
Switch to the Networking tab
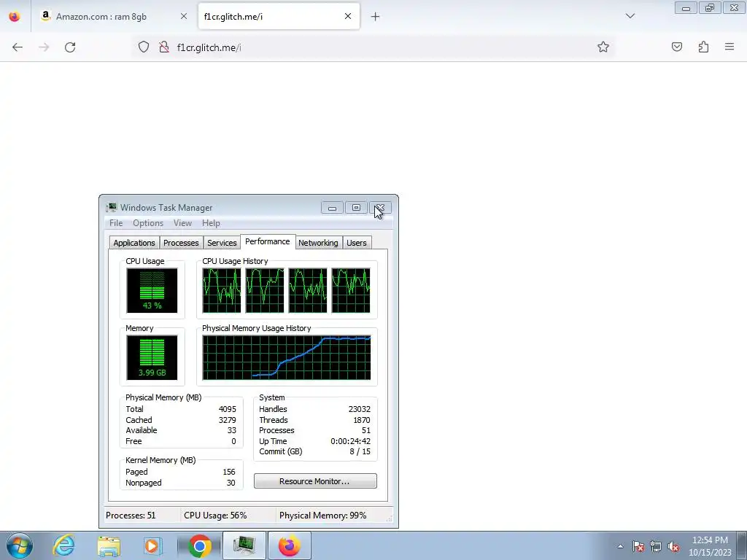pos(318,243)
